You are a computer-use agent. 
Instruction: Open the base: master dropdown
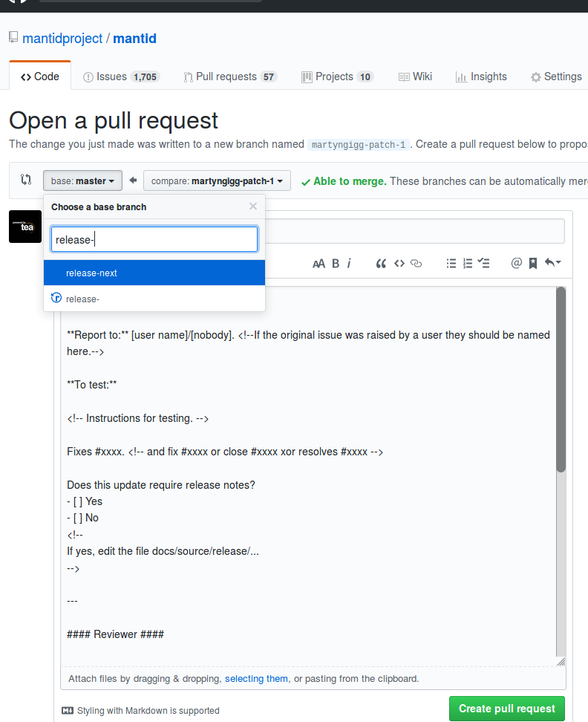[x=83, y=180]
